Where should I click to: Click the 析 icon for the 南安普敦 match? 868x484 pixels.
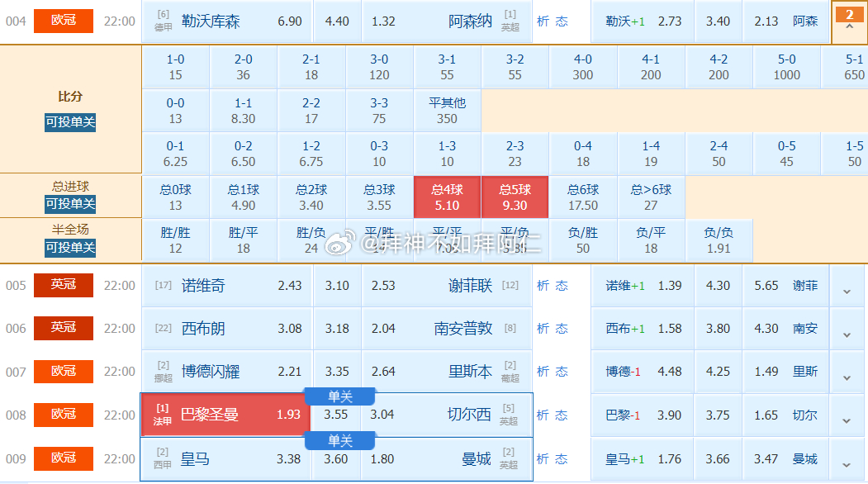tap(543, 328)
